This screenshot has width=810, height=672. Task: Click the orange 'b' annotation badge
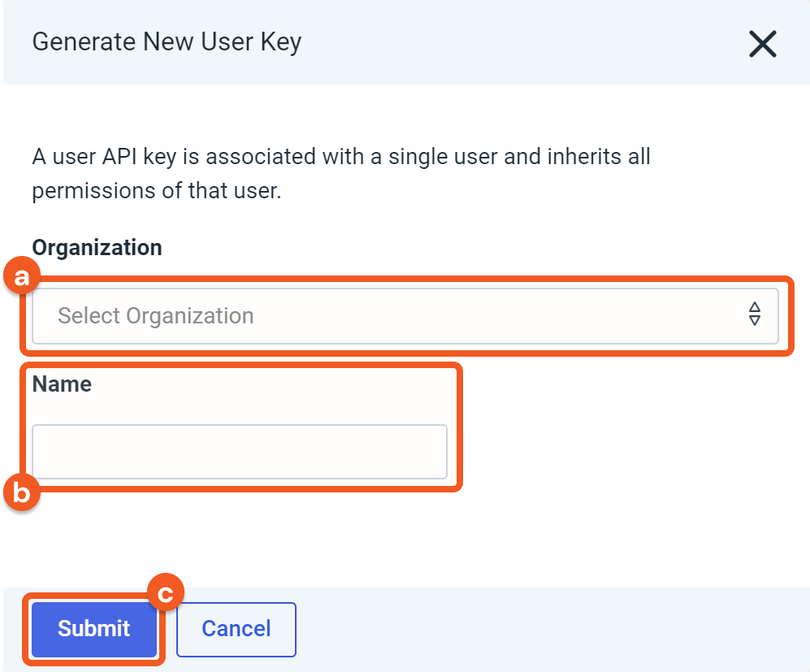pos(21,492)
